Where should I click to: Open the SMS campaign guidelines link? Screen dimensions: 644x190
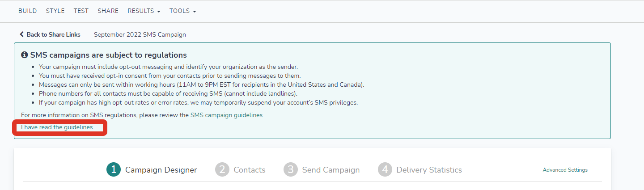point(226,115)
